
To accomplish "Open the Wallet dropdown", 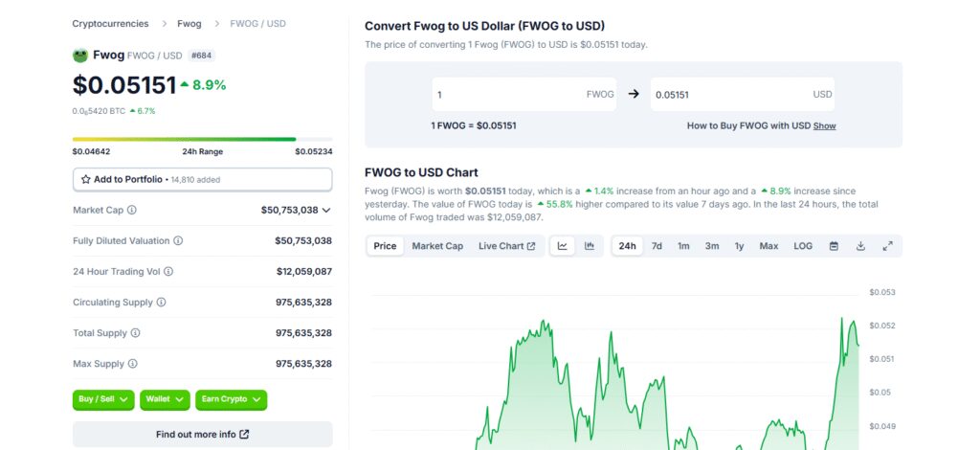I will point(165,399).
